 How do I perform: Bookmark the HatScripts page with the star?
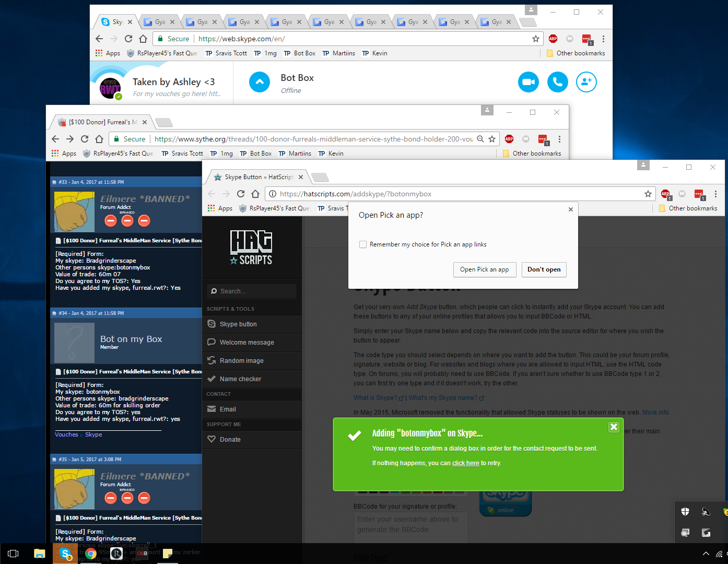pyautogui.click(x=648, y=194)
